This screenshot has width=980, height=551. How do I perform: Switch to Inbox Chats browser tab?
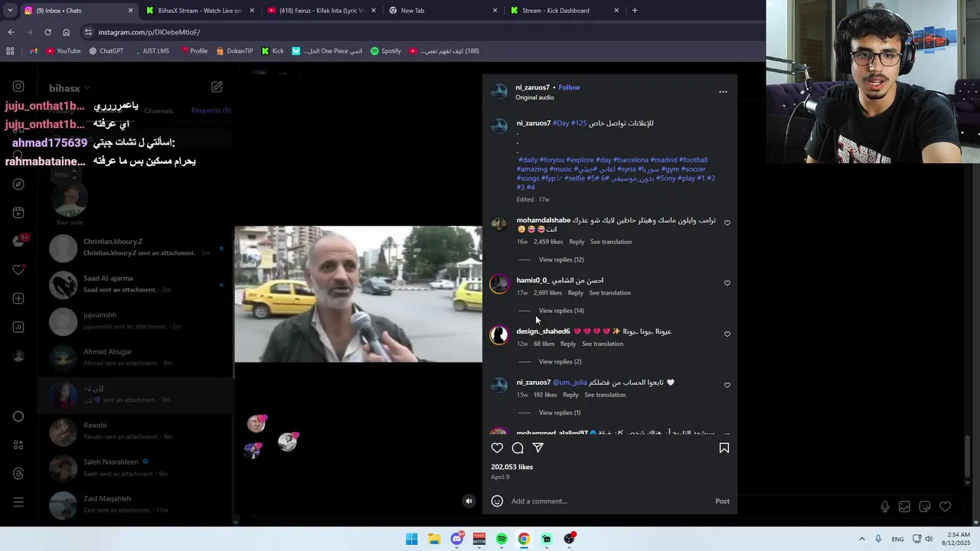pyautogui.click(x=77, y=11)
